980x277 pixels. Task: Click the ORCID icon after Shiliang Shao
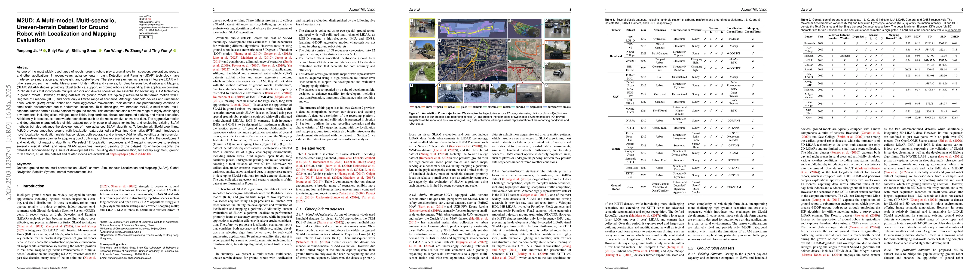pos(101,51)
